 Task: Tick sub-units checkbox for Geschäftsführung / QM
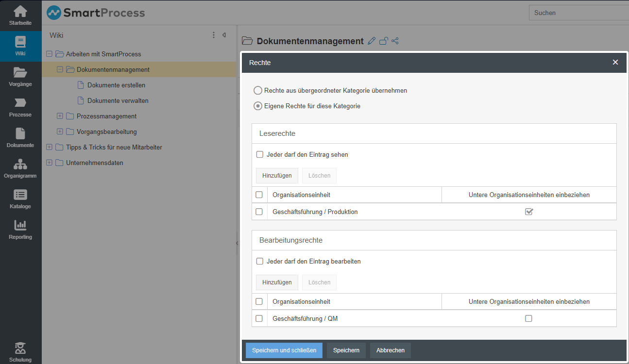tap(528, 319)
